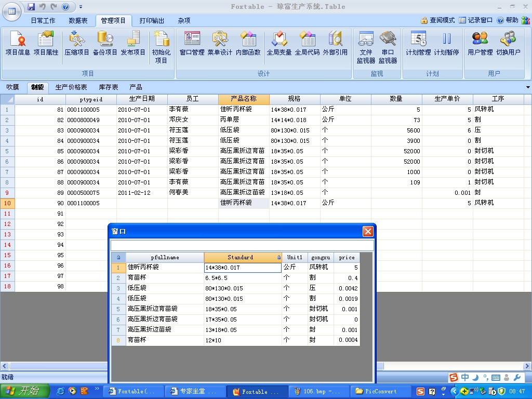The height and width of the screenshot is (399, 532).
Task: Click the horizontal scrollbar left arrow
Action: click(4, 366)
